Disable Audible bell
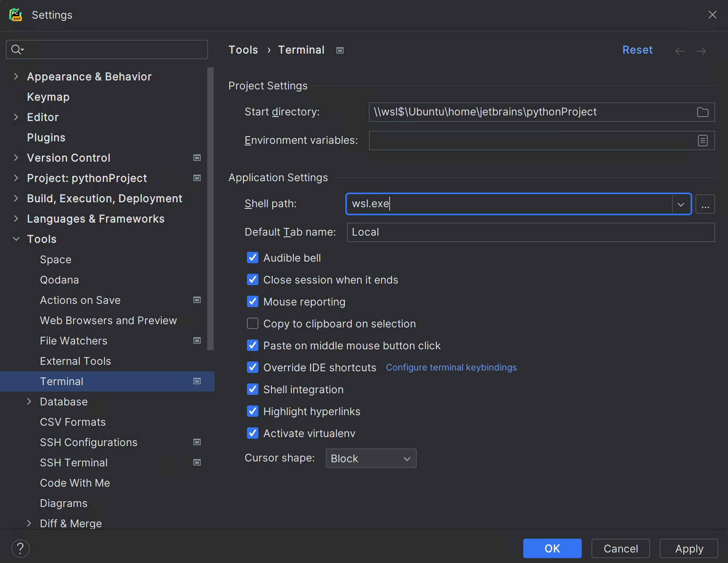Screen dimensions: 728x563 pos(252,258)
